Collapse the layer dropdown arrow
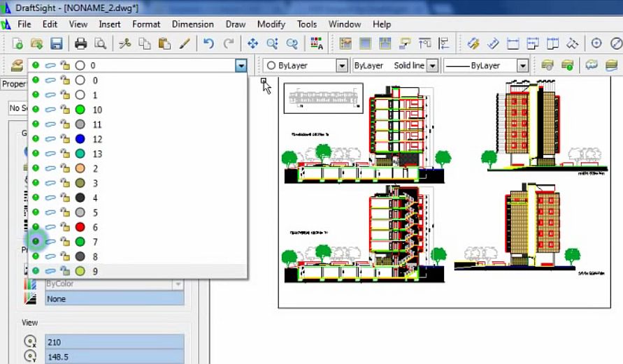 click(241, 66)
